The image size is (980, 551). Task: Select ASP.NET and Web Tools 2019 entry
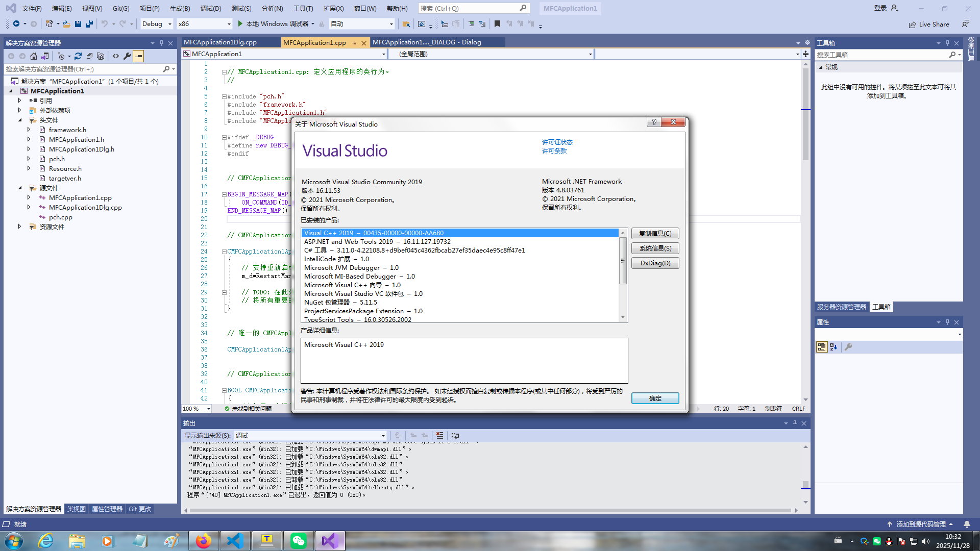tap(377, 242)
